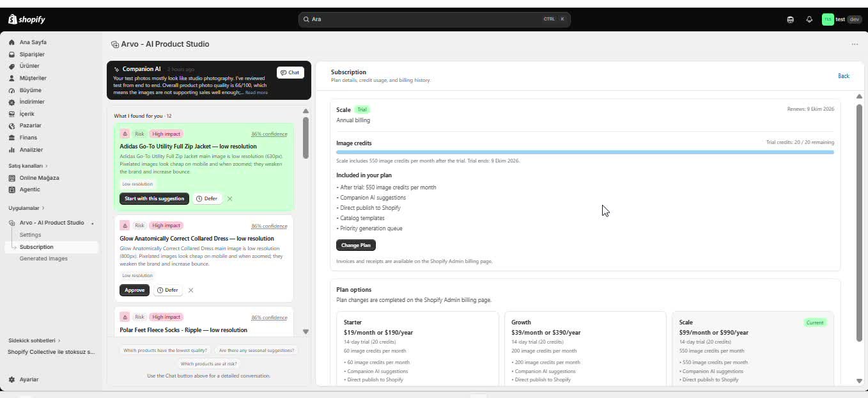The image size is (868, 398).
Task: Select the Starter plan card
Action: click(417, 349)
